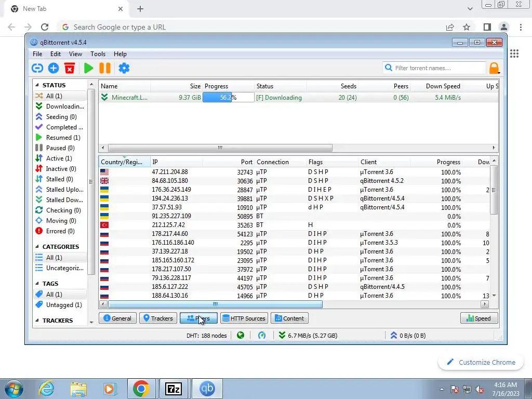Click the green Resume play icon
The width and height of the screenshot is (532, 399).
88,68
